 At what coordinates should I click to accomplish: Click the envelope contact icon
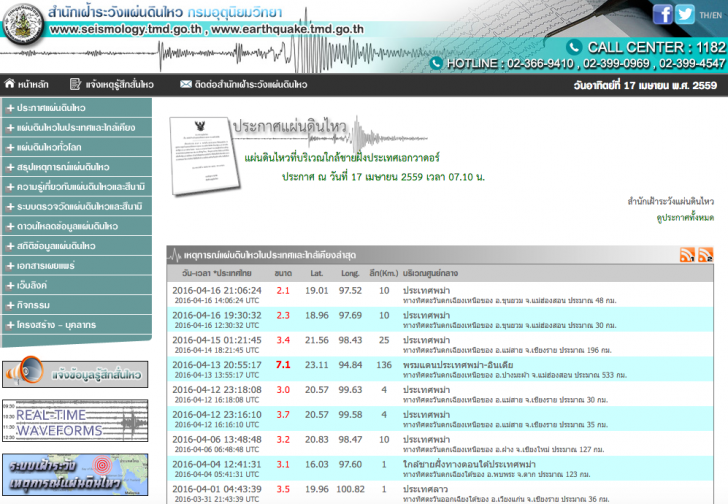click(186, 84)
